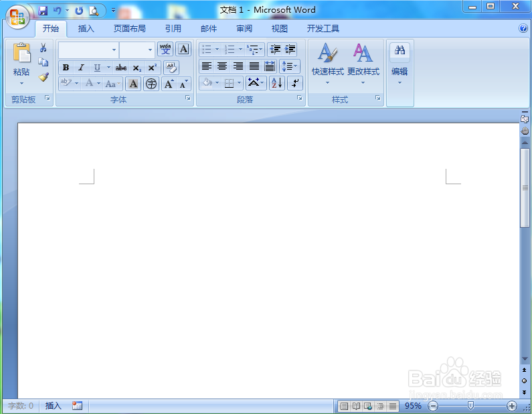Expand underline style options arrow
Screen dimensions: 532x414
pos(108,67)
